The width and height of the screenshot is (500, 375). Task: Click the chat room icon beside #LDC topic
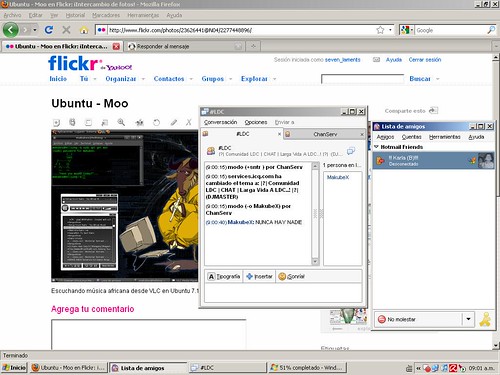[x=211, y=151]
